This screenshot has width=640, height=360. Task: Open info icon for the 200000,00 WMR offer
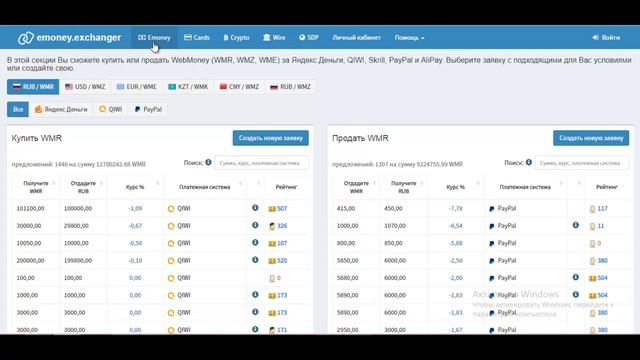coord(255,260)
